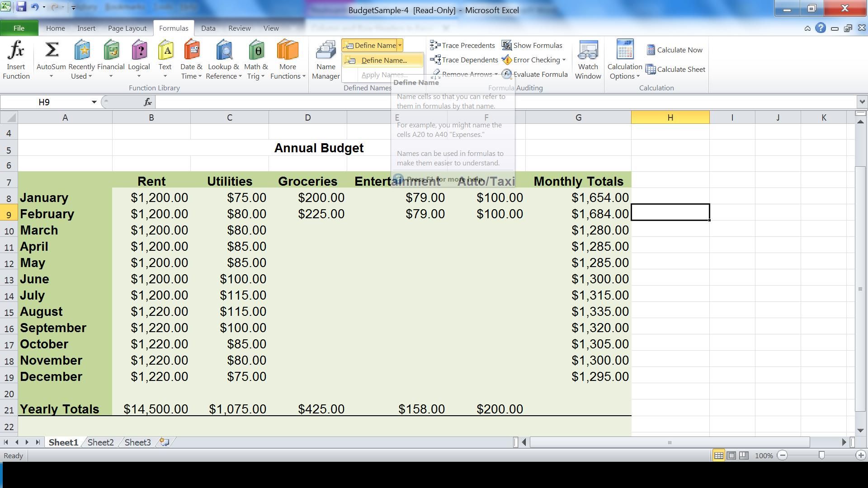The image size is (868, 488).
Task: Switch to the Data ribbon tab
Action: 208,28
